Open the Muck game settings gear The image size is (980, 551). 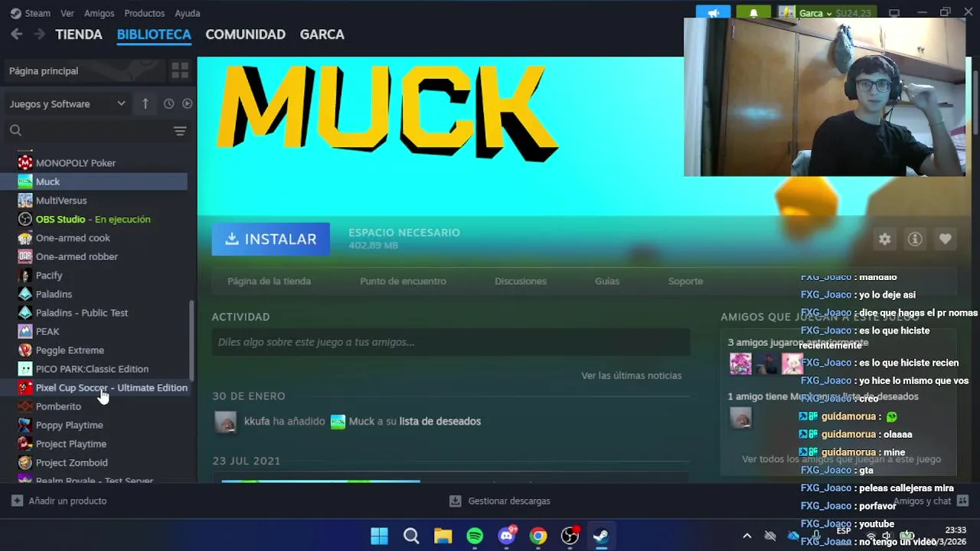[x=884, y=239]
